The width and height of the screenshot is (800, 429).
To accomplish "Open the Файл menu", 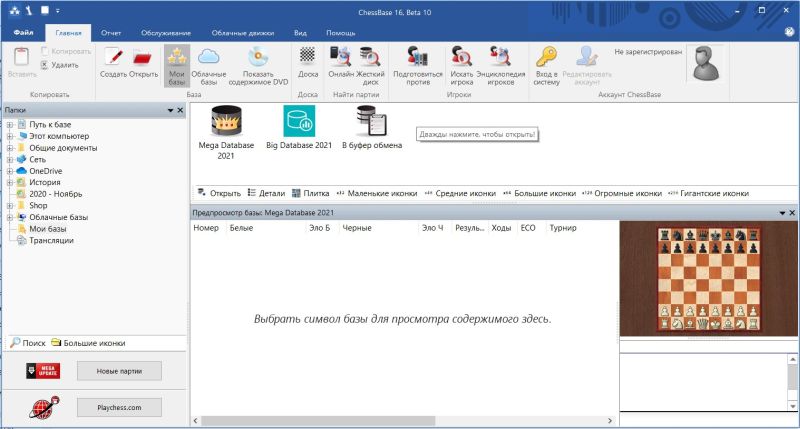I will [x=23, y=32].
